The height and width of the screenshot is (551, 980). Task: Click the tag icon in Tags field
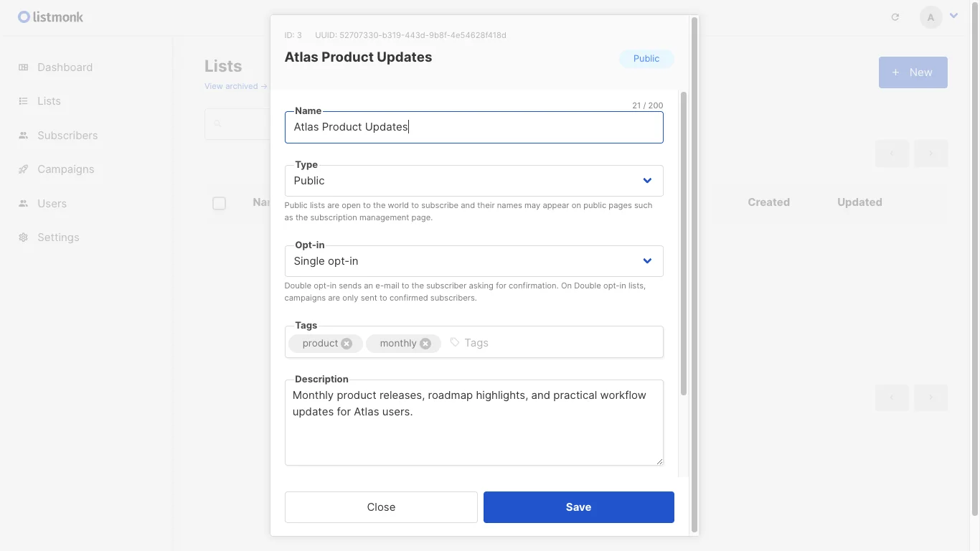[x=454, y=342]
